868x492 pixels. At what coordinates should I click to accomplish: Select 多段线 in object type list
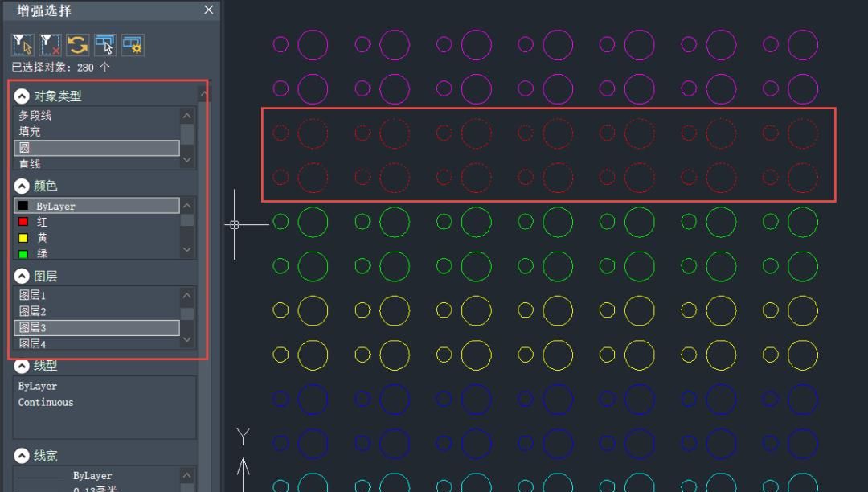(x=97, y=116)
